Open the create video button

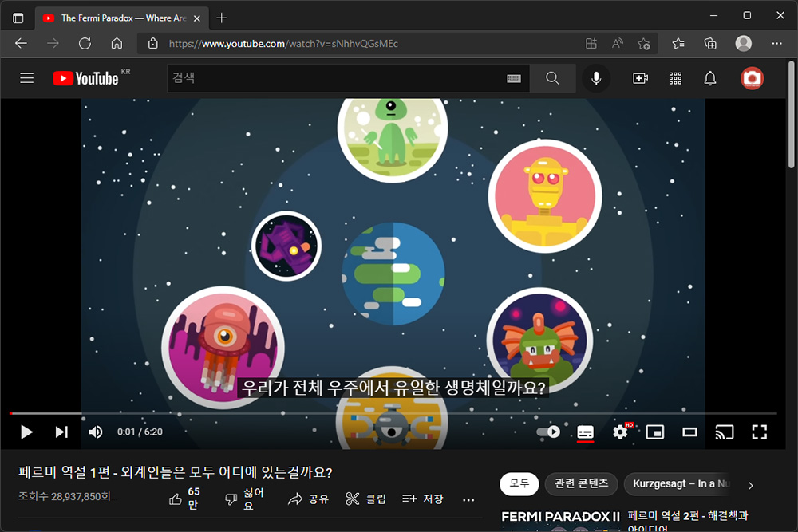(x=640, y=78)
